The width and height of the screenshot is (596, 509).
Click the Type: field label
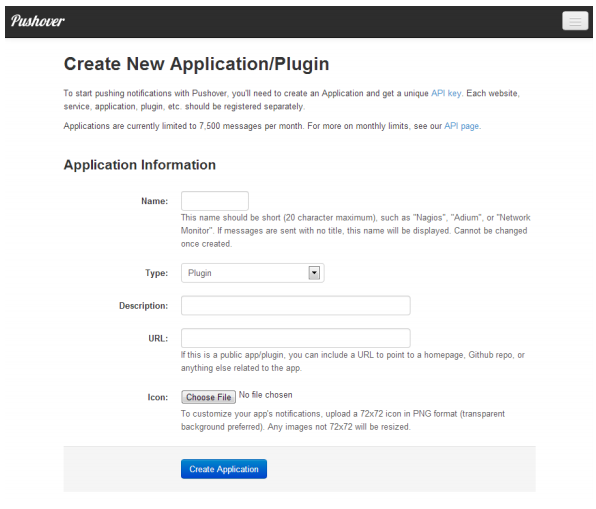157,273
